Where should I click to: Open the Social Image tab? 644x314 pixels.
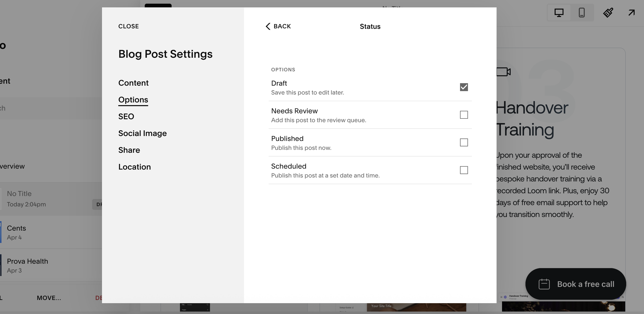tap(142, 133)
